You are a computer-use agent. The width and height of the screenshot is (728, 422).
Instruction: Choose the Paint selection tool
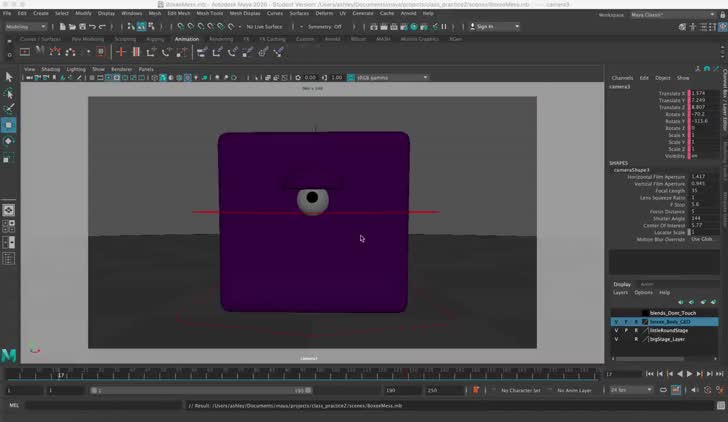pyautogui.click(x=9, y=109)
